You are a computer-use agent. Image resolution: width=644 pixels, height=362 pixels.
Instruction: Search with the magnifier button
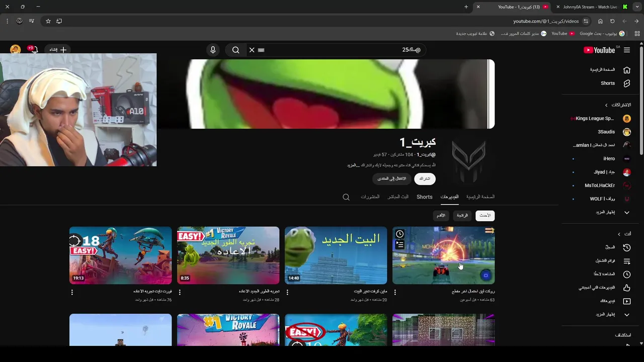235,50
